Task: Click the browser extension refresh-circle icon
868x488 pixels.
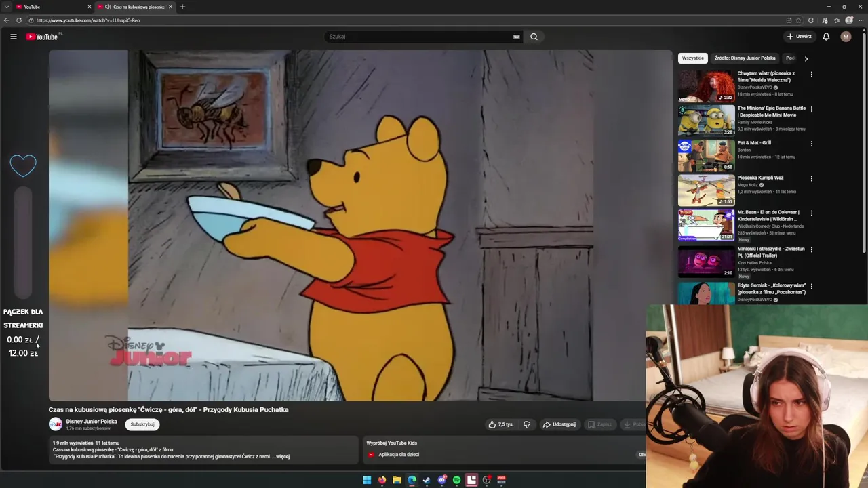Action: (811, 20)
